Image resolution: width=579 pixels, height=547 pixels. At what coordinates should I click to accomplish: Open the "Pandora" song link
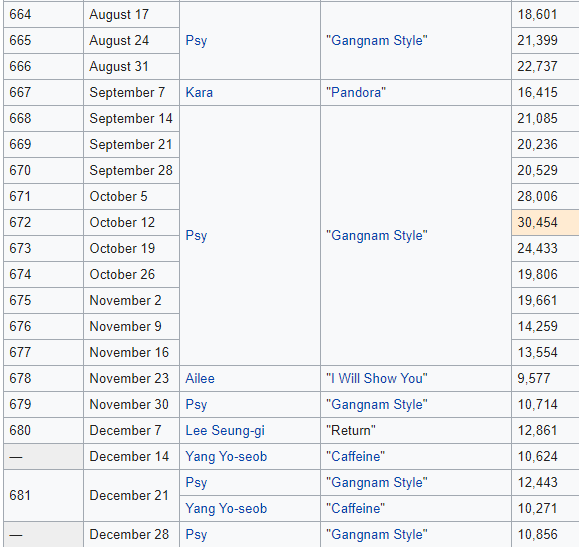tap(356, 92)
